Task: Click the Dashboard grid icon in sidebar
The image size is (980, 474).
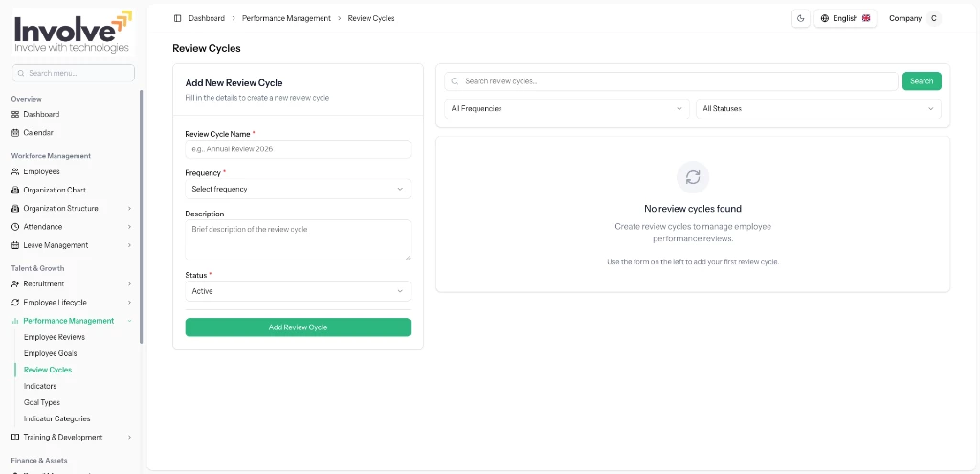Action: [x=15, y=115]
